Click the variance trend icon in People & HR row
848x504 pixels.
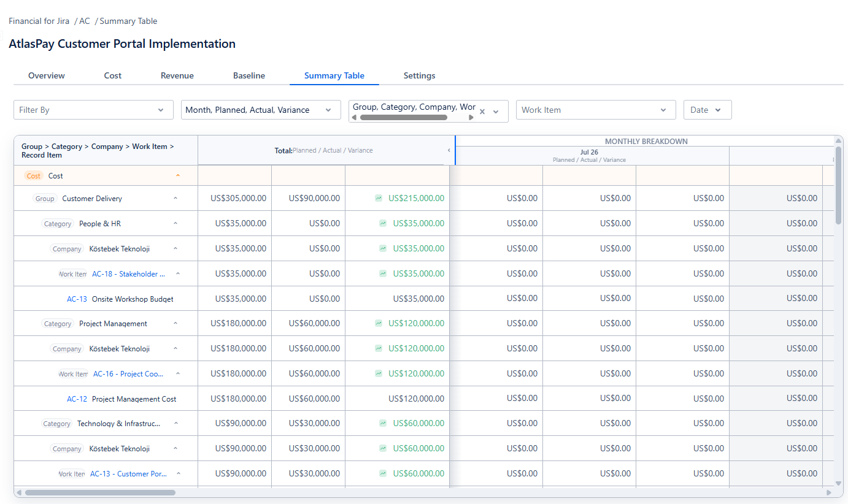[383, 223]
